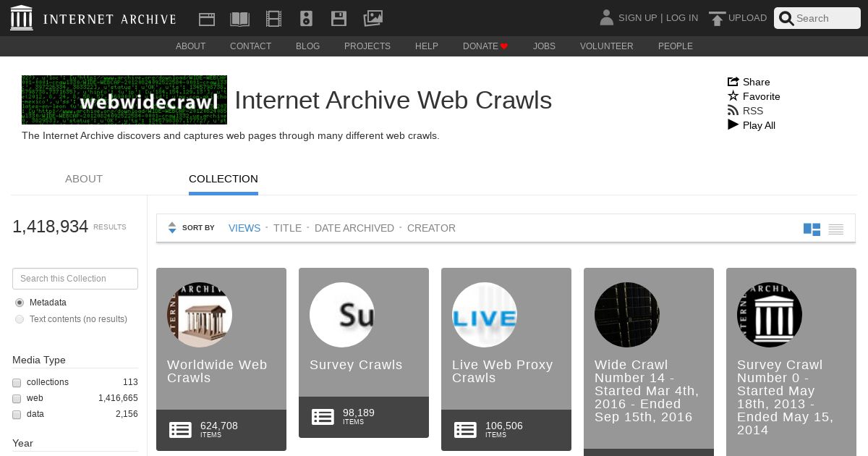
Task: Open PROJECTS in the top navigation
Action: coord(367,46)
